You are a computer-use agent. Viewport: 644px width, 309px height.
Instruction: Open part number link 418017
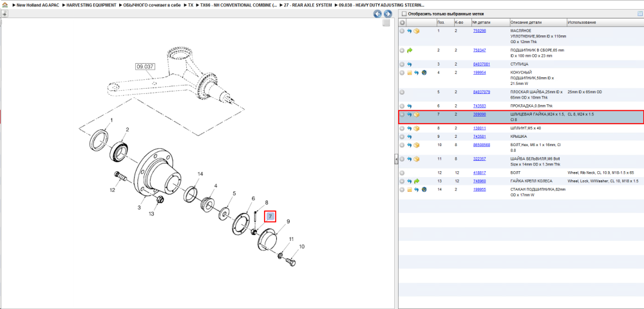click(479, 173)
